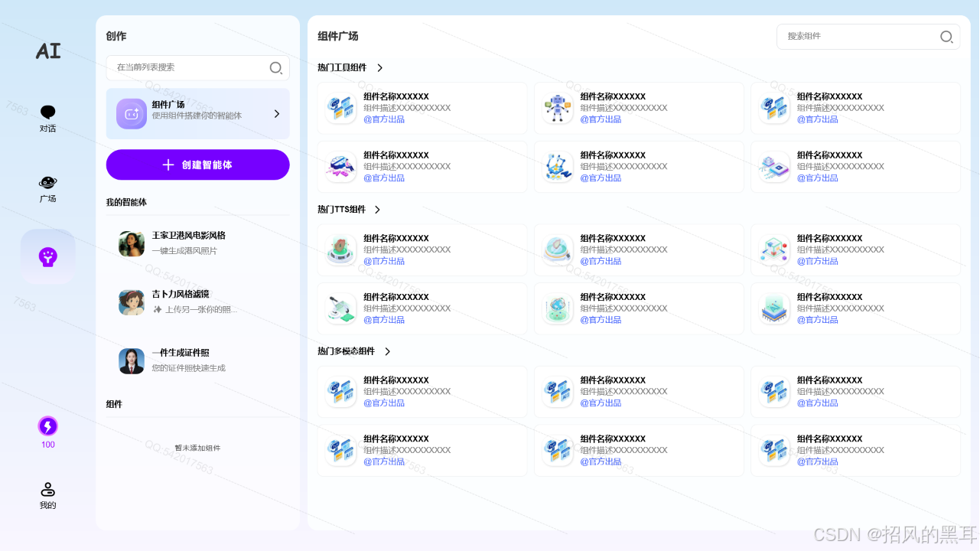The height and width of the screenshot is (551, 980).
Task: Click the magnifier icon in 搜索组件 box
Action: [x=946, y=37]
